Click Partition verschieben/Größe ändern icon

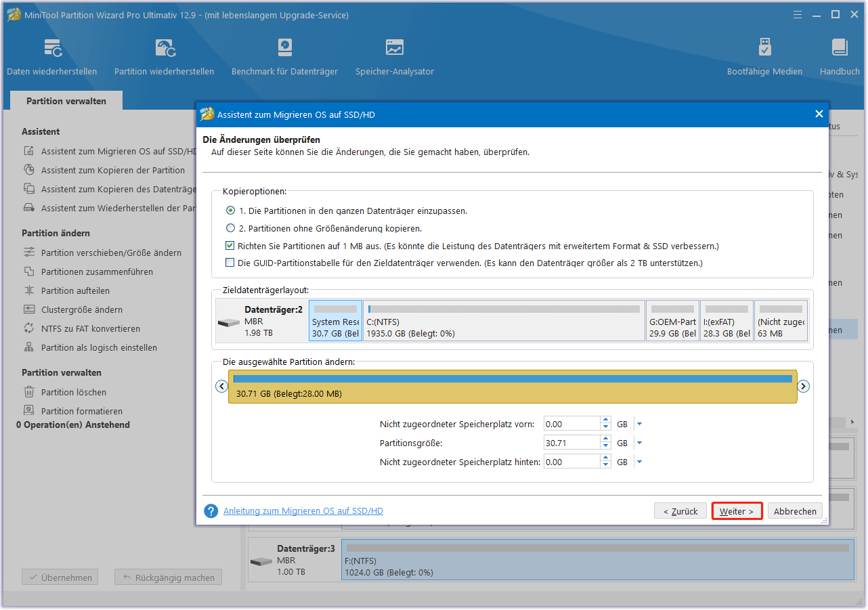(29, 253)
